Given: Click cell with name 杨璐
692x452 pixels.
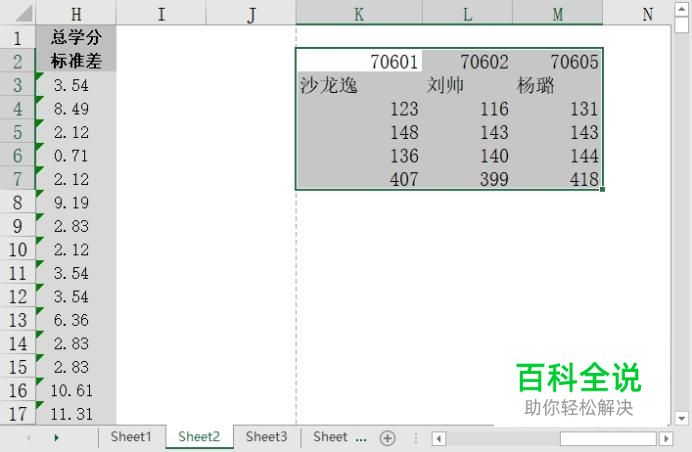Looking at the screenshot, I should 557,85.
